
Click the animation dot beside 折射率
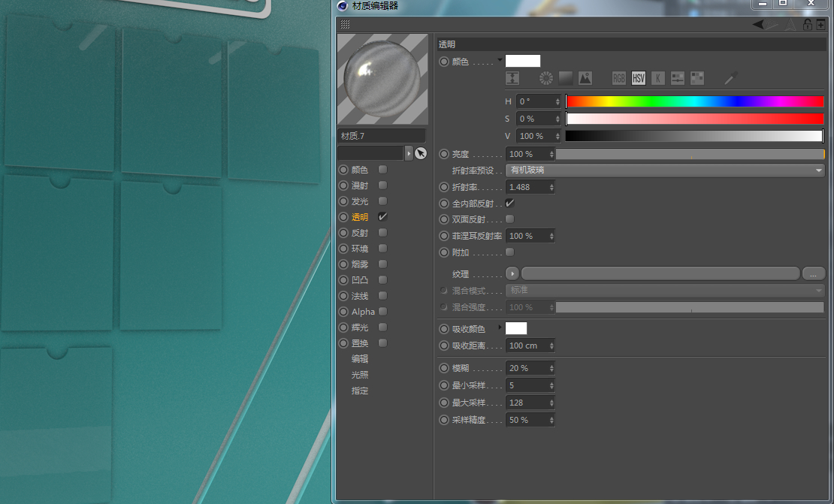pos(444,187)
